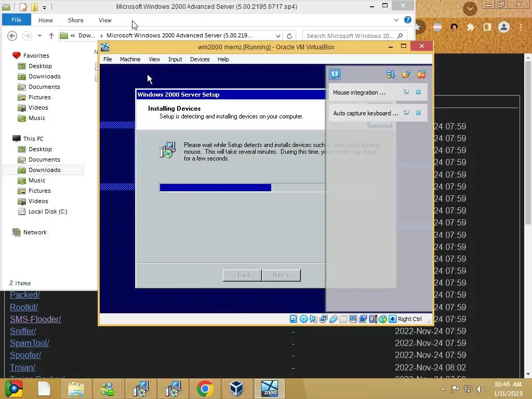This screenshot has width=532, height=399.
Task: Select Favorites in the Explorer navigation pane
Action: [31, 55]
